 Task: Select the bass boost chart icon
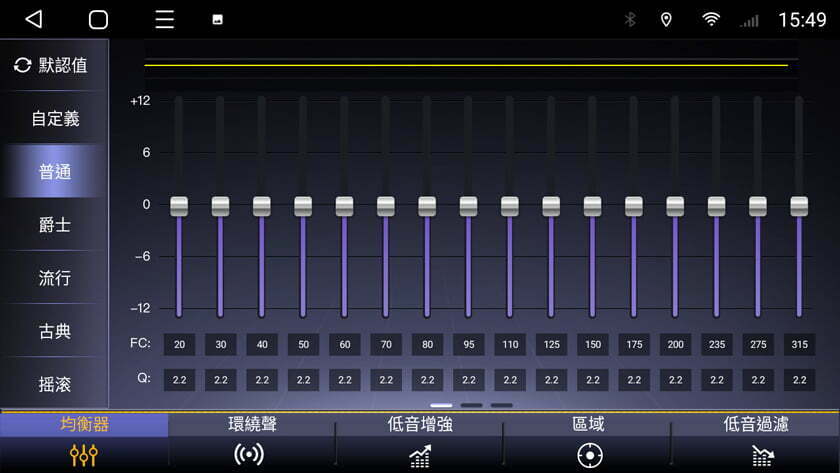click(420, 456)
